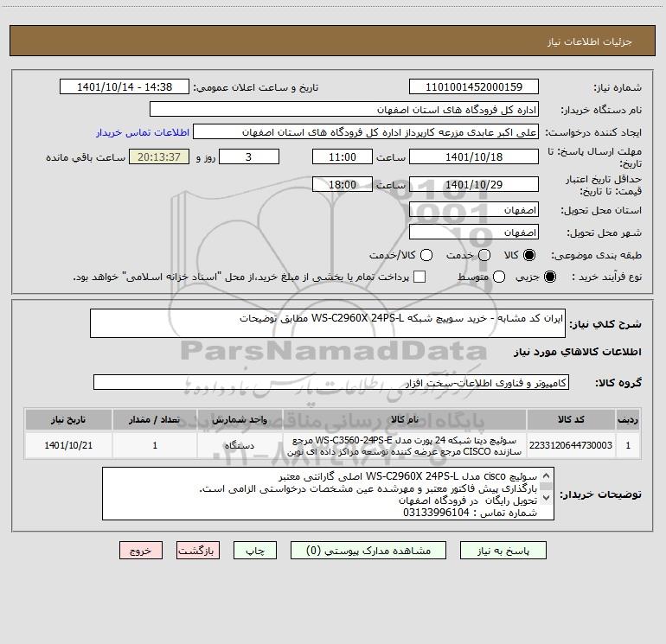
Task: Click the ردیف column header
Action: [x=628, y=419]
